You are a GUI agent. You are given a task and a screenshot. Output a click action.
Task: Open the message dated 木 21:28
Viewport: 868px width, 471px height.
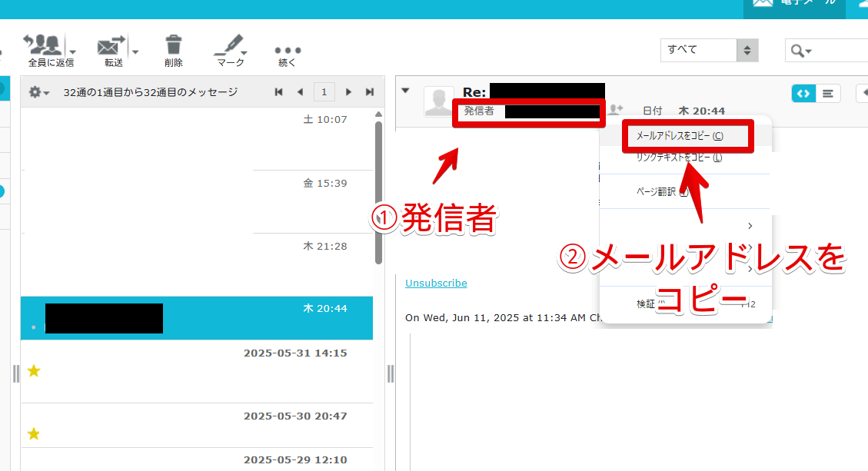pyautogui.click(x=197, y=264)
